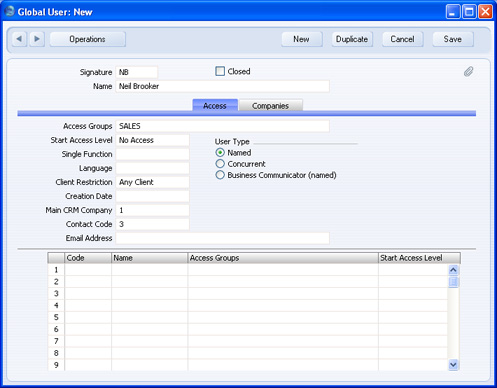Screen dimensions: 497x388
Task: Click the Global User window title icon
Action: coord(9,11)
